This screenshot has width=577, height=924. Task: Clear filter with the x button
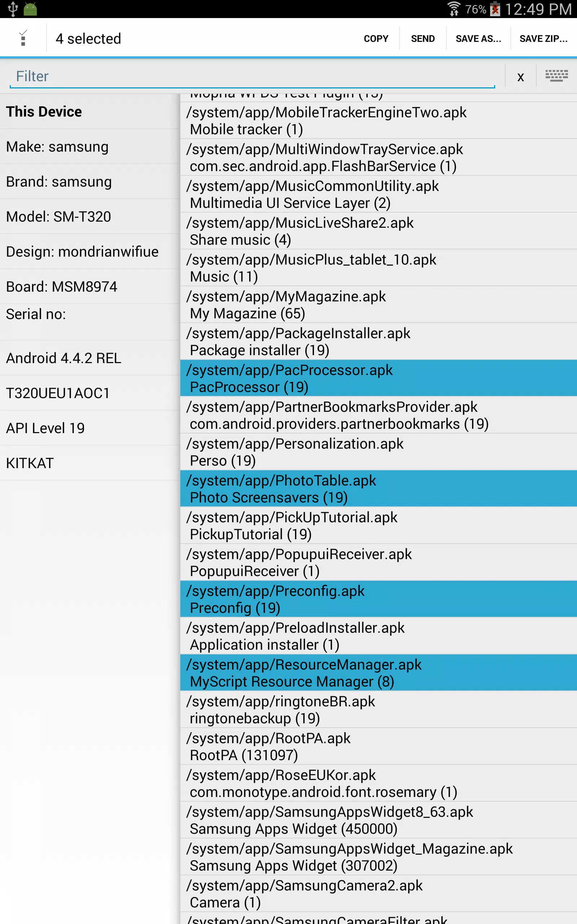(520, 77)
